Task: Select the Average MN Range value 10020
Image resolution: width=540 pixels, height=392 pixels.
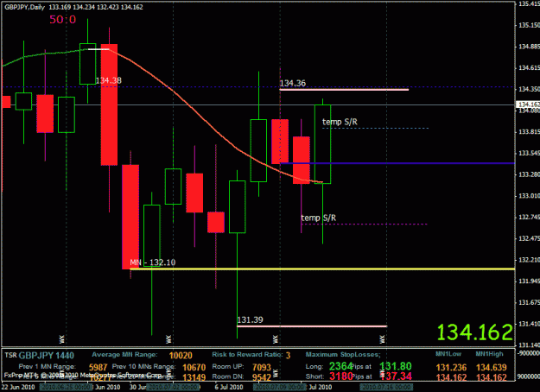Action: 181,356
